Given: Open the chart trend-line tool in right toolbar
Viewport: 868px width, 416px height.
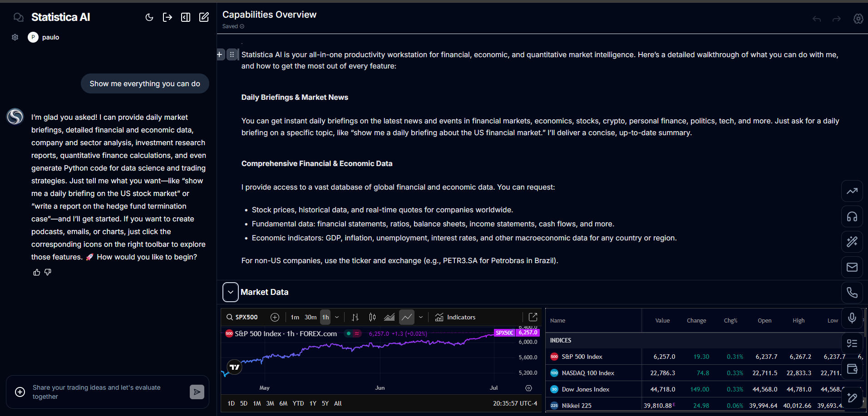Looking at the screenshot, I should pos(852,191).
